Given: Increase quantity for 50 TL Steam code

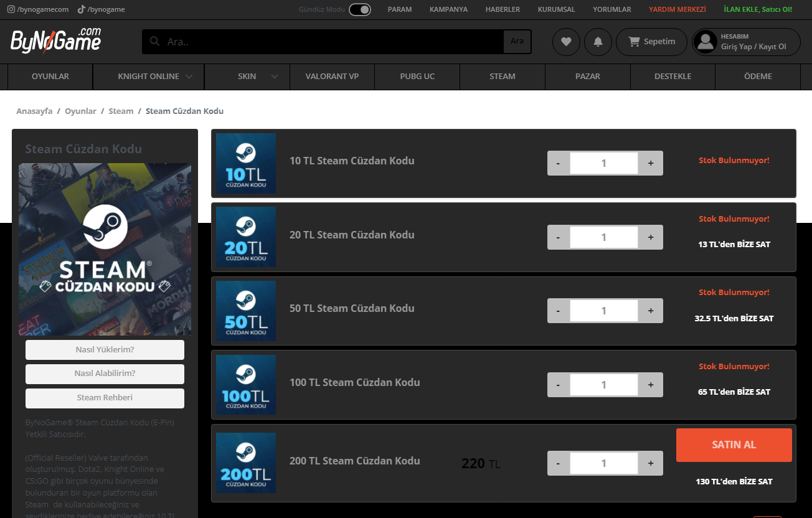Looking at the screenshot, I should 651,311.
